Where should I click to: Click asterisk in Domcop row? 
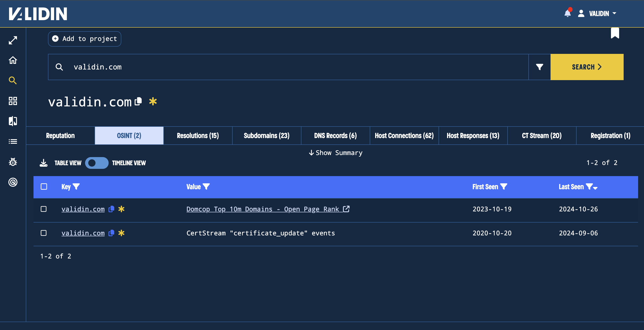point(121,209)
